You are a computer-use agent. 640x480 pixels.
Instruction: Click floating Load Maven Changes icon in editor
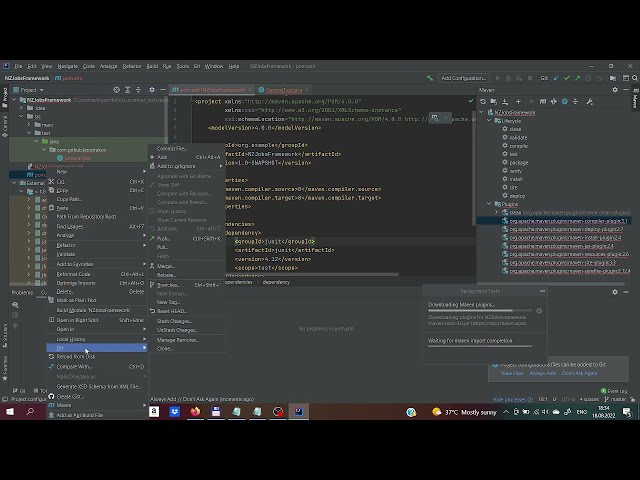click(435, 118)
